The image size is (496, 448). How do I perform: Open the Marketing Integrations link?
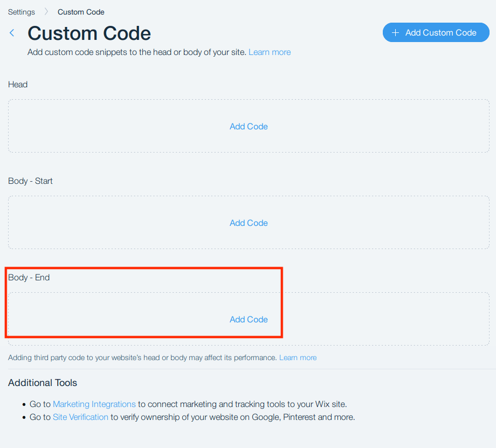pos(94,404)
